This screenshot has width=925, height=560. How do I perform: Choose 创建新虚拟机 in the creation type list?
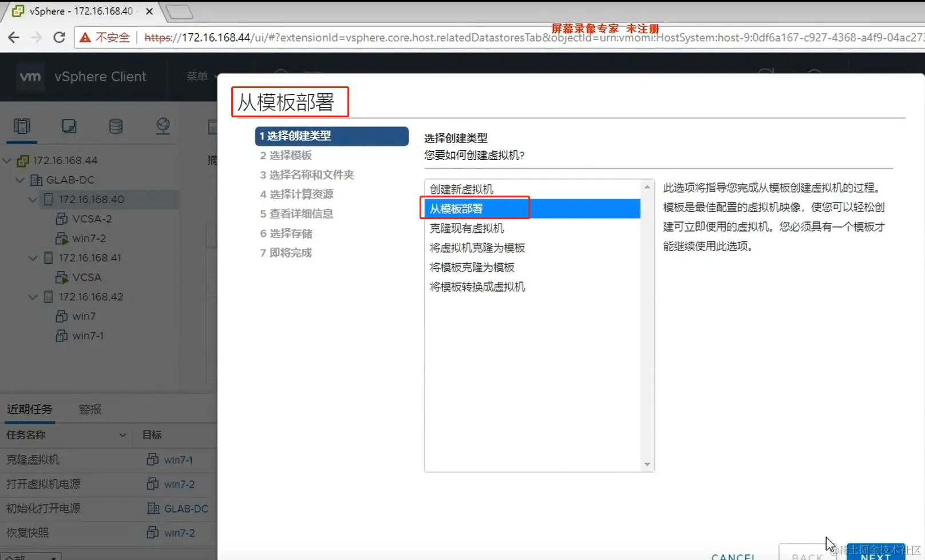532,189
